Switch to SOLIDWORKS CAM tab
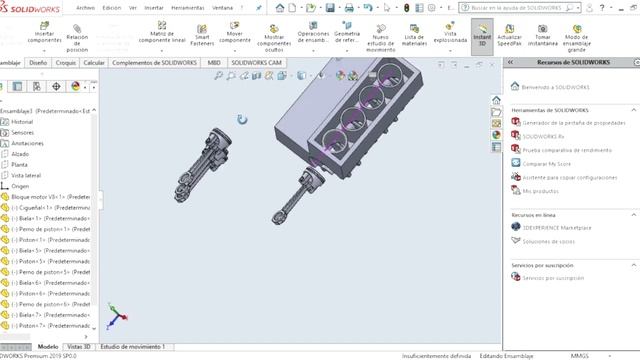Screen dimensions: 640x360 tap(256, 63)
